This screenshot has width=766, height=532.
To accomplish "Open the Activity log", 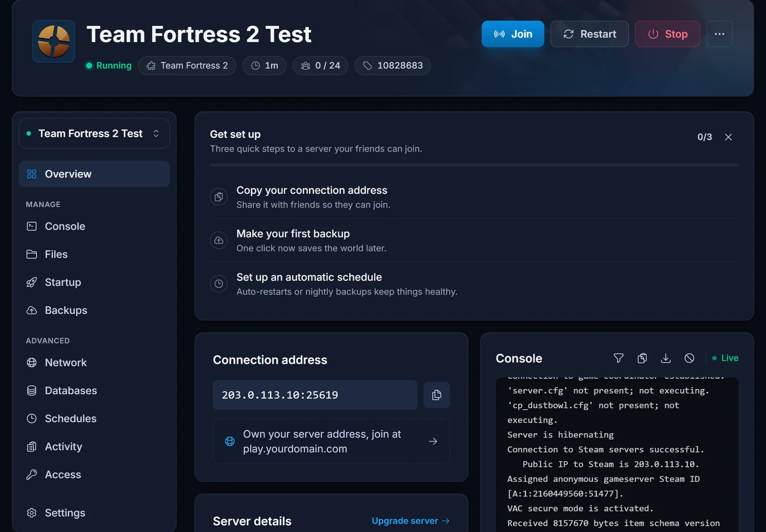I will pyautogui.click(x=94, y=446).
